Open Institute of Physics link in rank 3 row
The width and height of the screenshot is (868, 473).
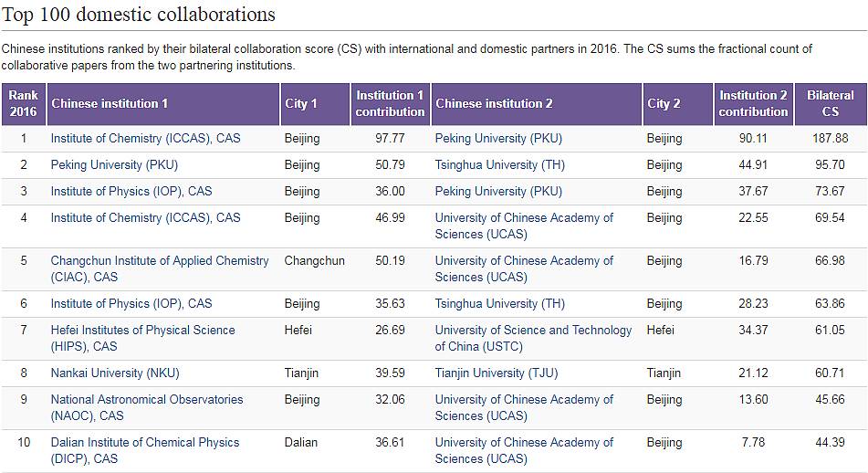point(131,192)
